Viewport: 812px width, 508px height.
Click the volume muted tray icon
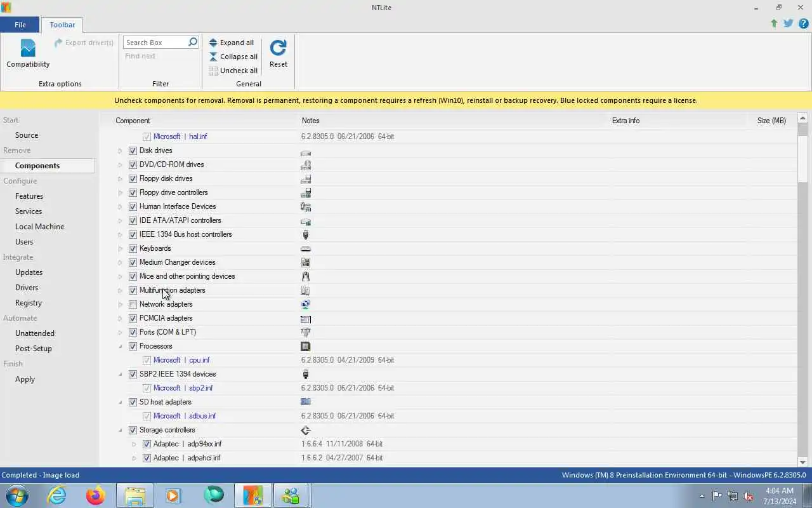pos(749,496)
